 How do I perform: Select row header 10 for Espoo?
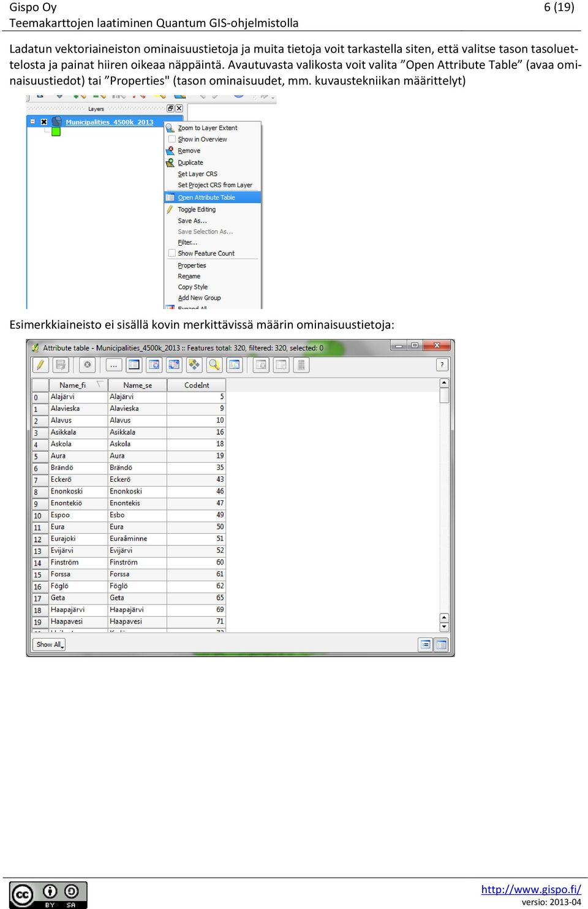[x=40, y=515]
